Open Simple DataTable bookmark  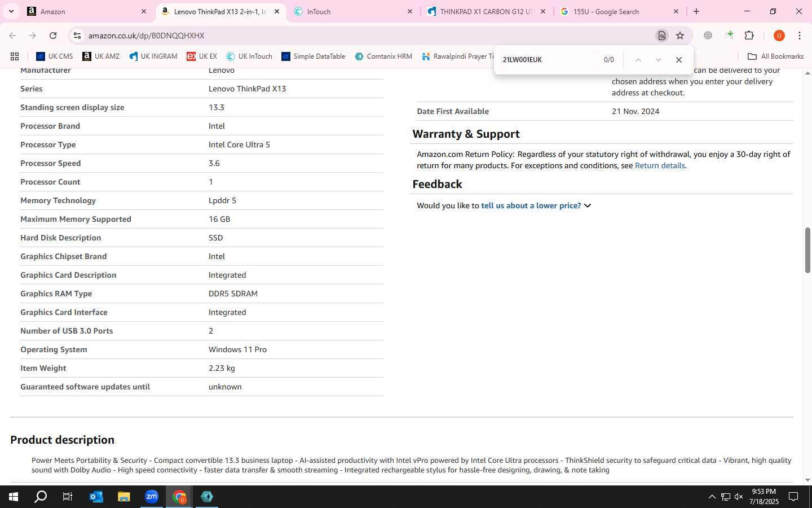click(314, 56)
